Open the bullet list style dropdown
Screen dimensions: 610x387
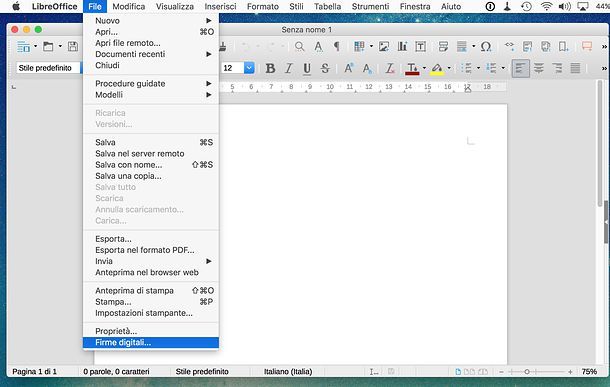coord(478,68)
